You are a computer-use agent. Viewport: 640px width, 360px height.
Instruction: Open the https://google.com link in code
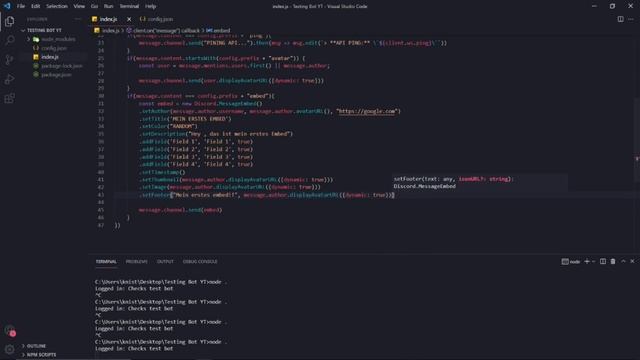[x=367, y=111]
